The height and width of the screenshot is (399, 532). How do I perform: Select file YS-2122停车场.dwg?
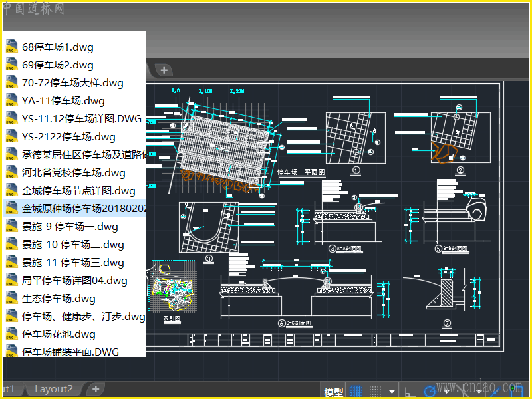coord(74,136)
